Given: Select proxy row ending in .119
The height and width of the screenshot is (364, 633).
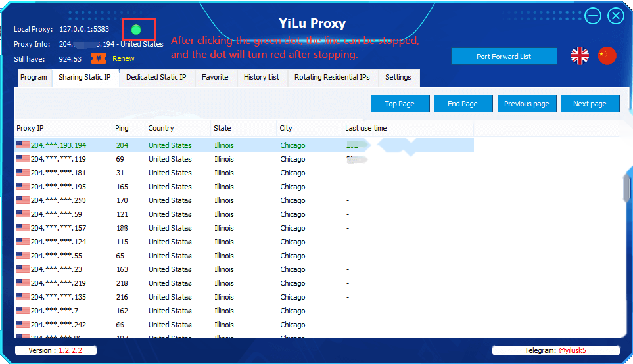Looking at the screenshot, I should tap(244, 159).
